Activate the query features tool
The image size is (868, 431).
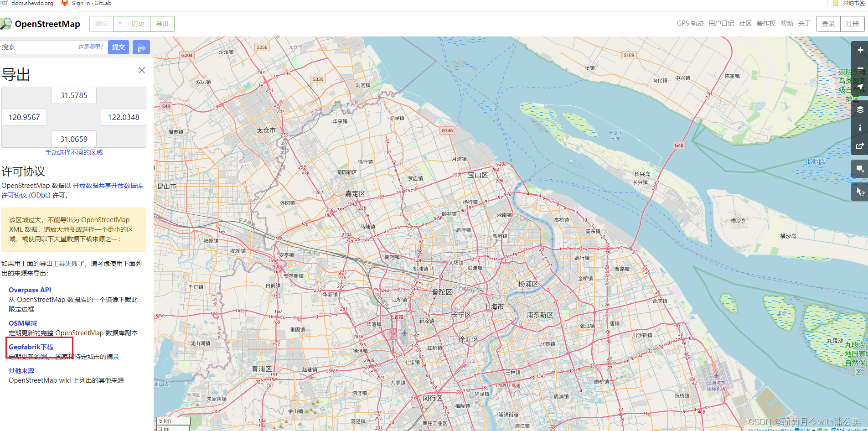860,192
